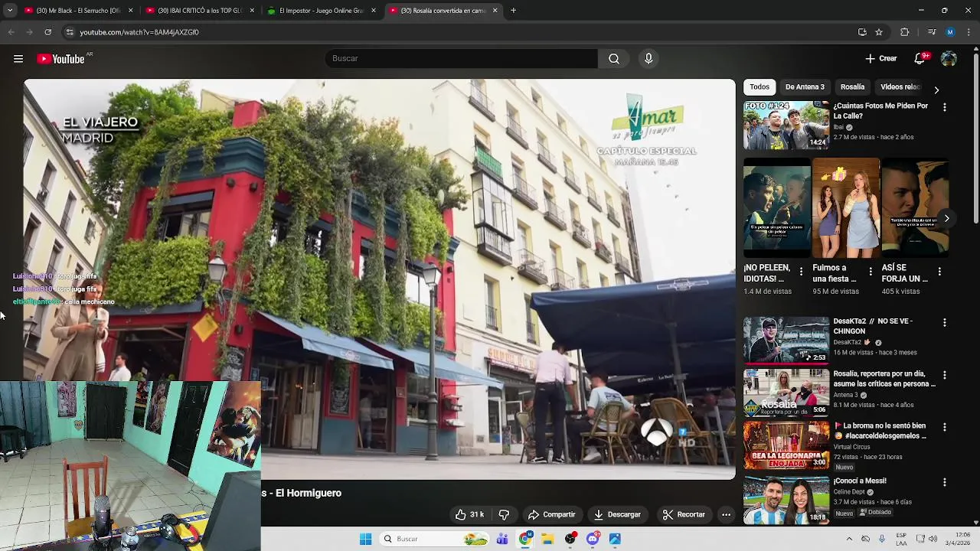The height and width of the screenshot is (551, 980).
Task: Select the Videos relacionados filter chip
Action: (x=900, y=87)
